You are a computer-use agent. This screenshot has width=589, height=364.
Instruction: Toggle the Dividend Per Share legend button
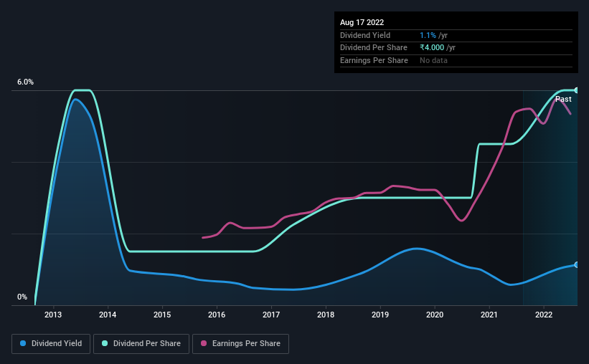point(141,344)
